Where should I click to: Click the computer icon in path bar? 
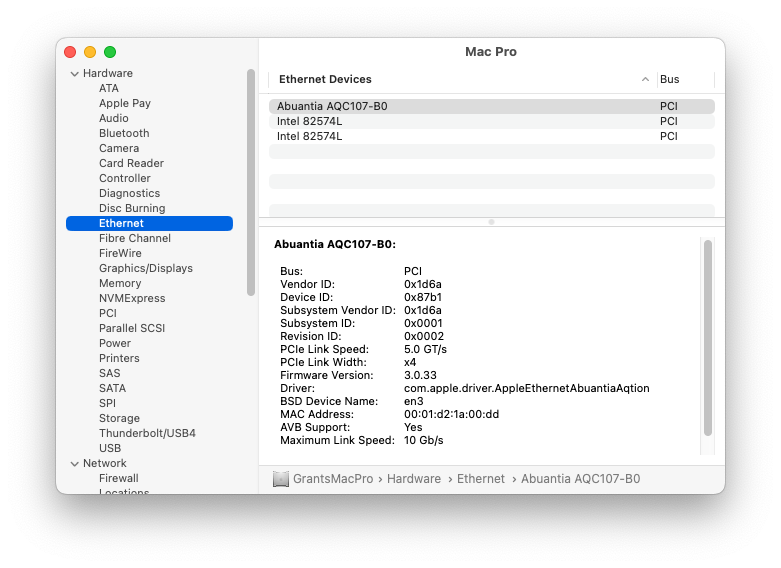pos(281,479)
